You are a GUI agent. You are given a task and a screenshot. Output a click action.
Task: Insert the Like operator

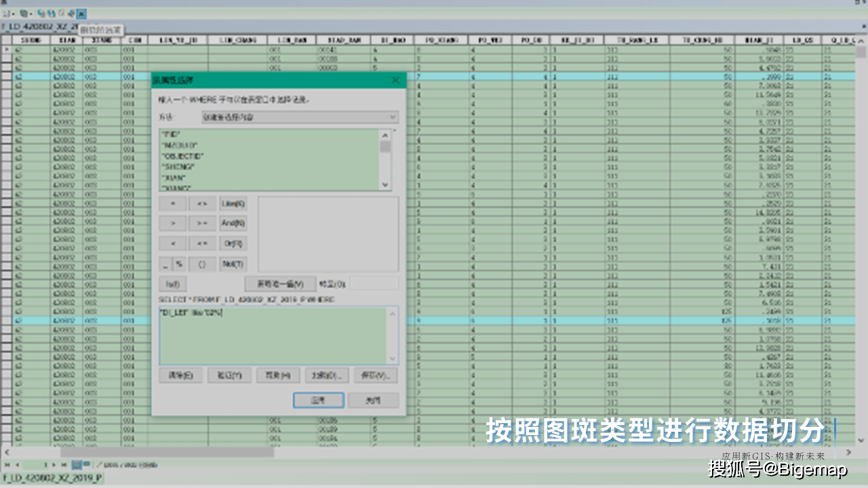click(233, 203)
